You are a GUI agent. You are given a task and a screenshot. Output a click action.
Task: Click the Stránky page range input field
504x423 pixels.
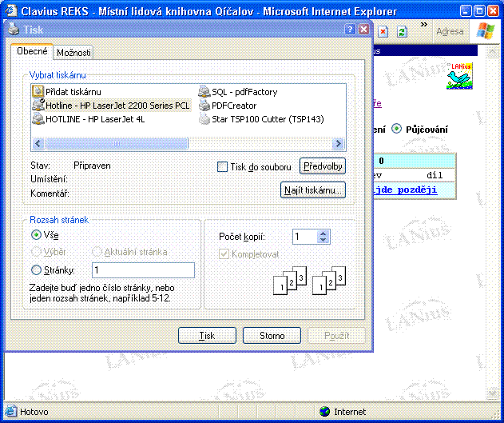click(x=143, y=270)
